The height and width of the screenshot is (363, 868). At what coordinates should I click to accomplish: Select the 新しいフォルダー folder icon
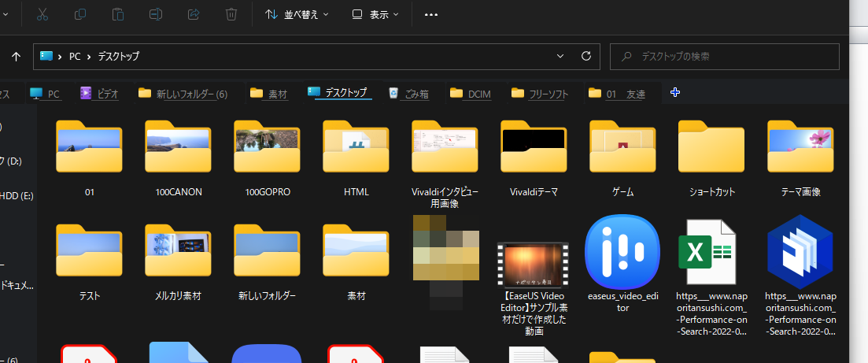click(x=268, y=250)
